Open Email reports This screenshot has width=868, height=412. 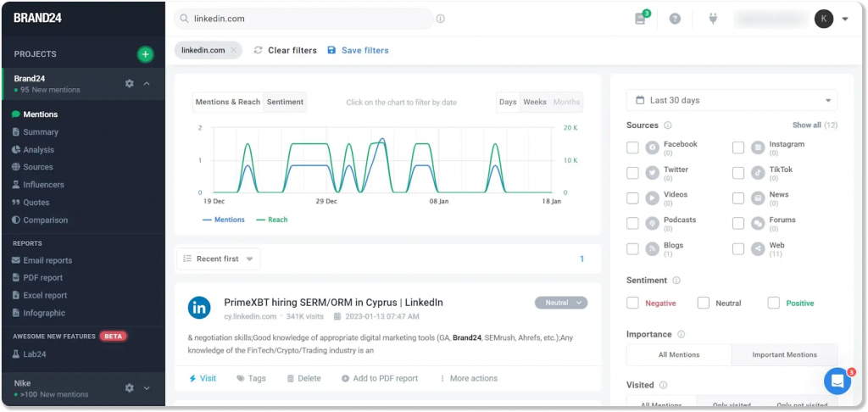click(42, 261)
